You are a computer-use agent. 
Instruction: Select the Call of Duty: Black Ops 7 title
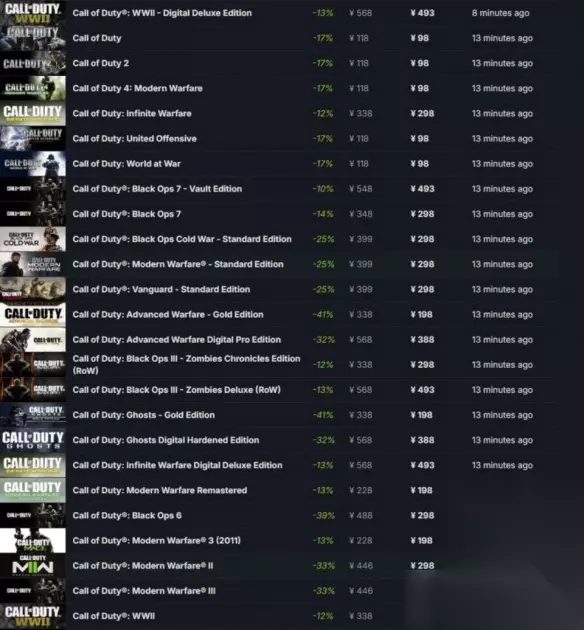[127, 214]
